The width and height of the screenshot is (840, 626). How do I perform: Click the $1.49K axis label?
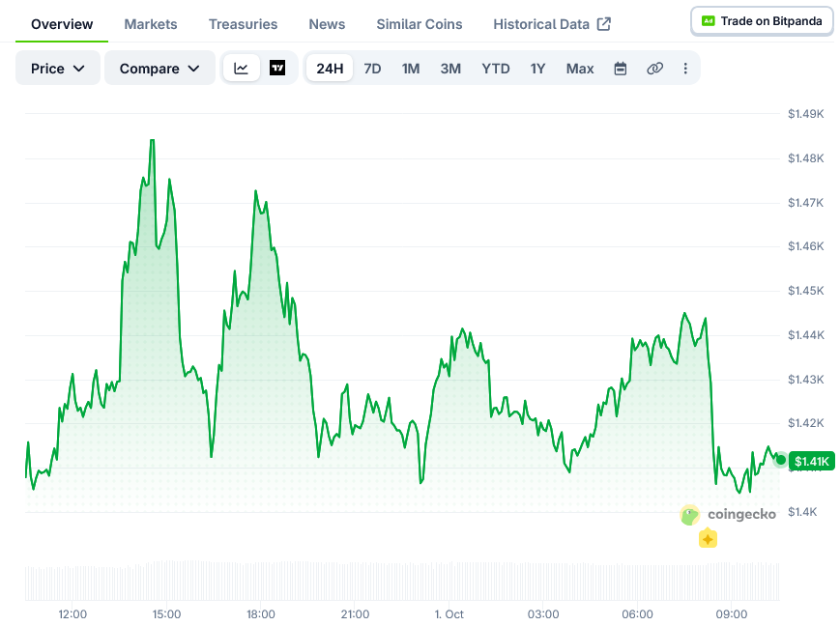(x=806, y=114)
